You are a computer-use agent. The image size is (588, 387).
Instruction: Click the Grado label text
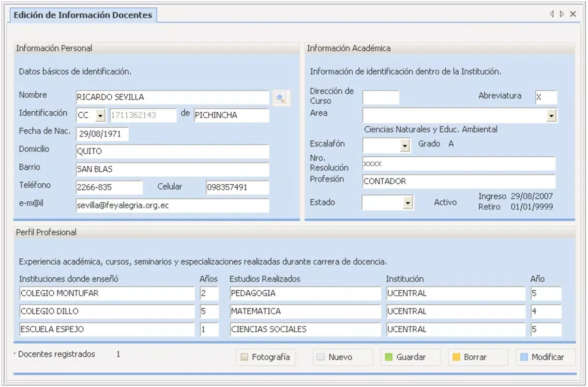(x=429, y=144)
